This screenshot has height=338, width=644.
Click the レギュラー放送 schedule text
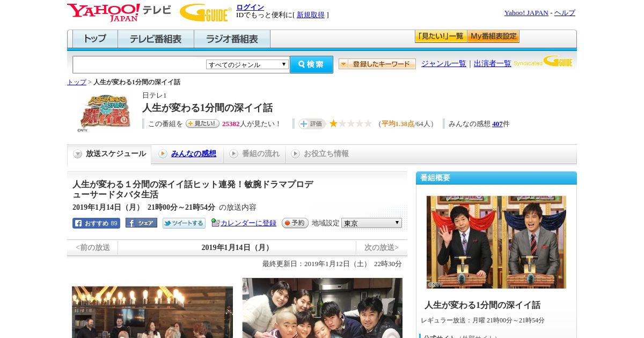click(482, 320)
